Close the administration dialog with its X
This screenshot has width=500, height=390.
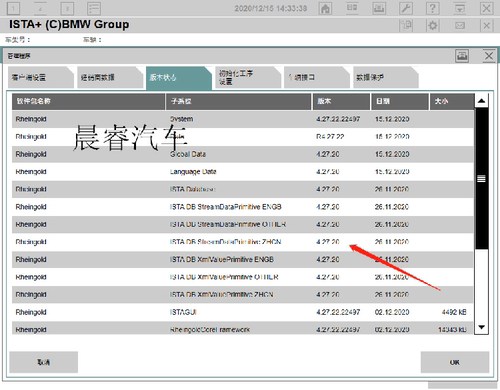(x=489, y=56)
